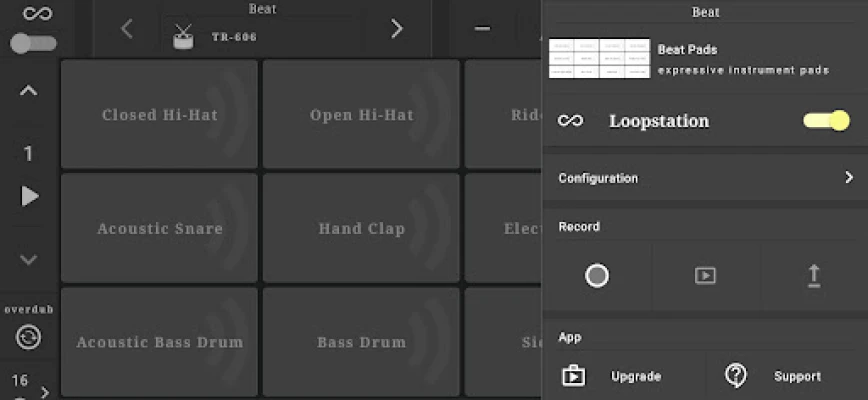Click the upload export arrow icon
868x400 pixels.
coord(814,276)
